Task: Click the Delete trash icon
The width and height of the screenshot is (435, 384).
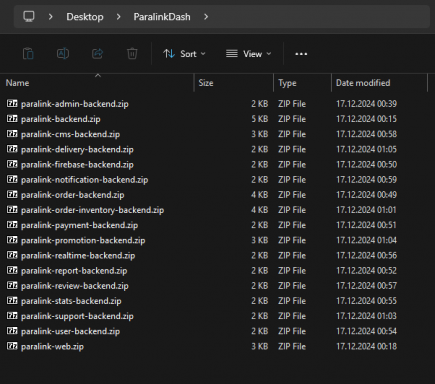Action: click(x=132, y=54)
